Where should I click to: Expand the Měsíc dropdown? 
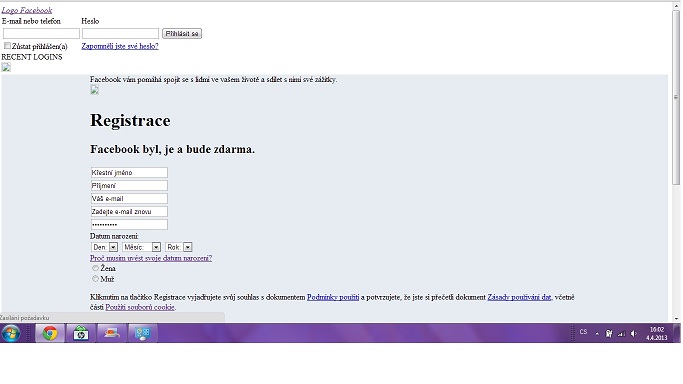(x=142, y=247)
